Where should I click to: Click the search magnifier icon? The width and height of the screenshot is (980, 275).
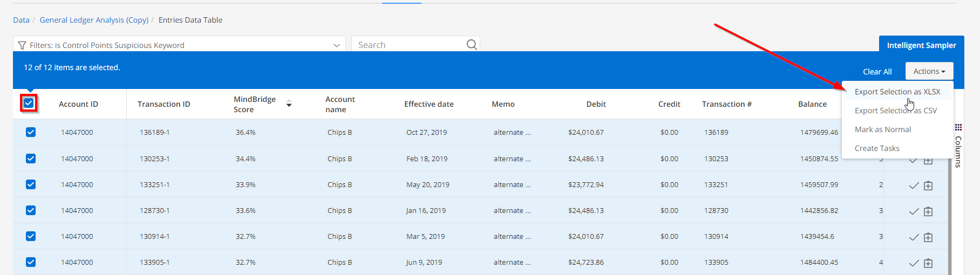[x=472, y=45]
